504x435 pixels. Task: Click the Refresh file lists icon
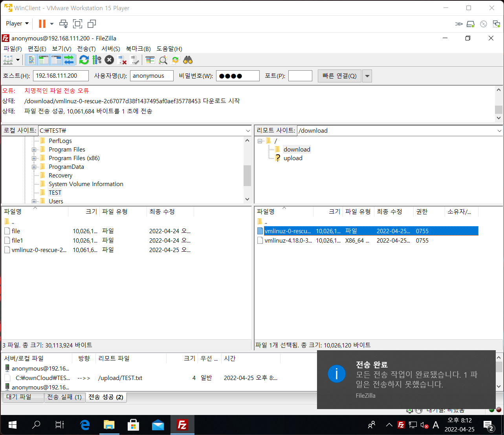(x=84, y=60)
